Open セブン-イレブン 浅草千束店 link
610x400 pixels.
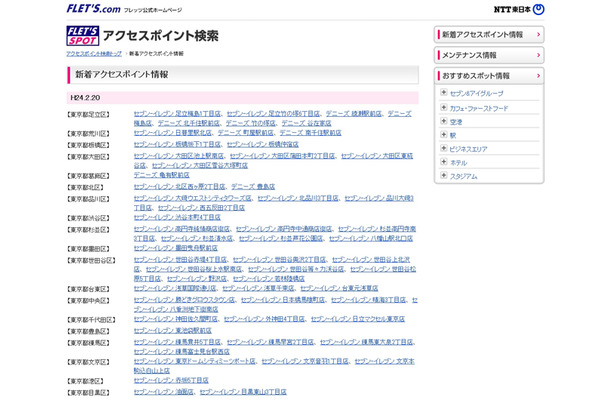(258, 289)
